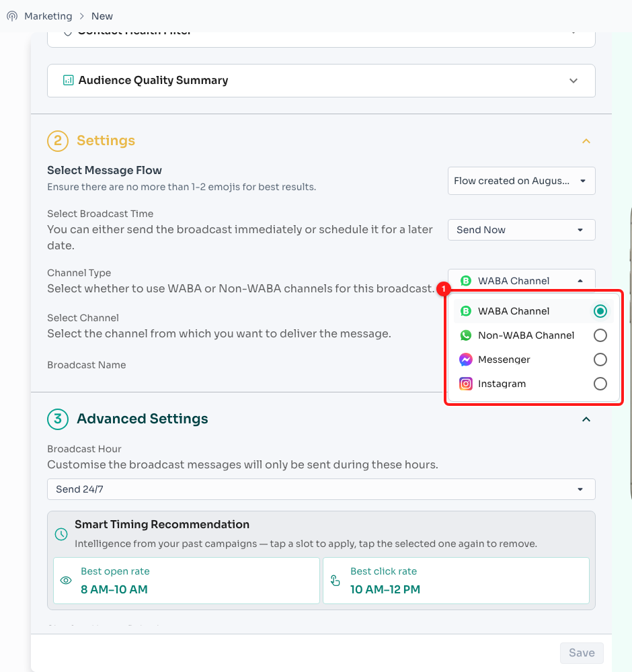The height and width of the screenshot is (672, 632).
Task: Select the Messenger radio button
Action: point(600,360)
